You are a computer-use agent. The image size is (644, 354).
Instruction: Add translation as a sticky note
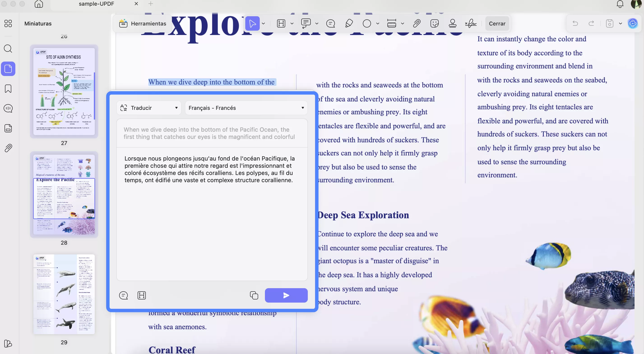(123, 295)
